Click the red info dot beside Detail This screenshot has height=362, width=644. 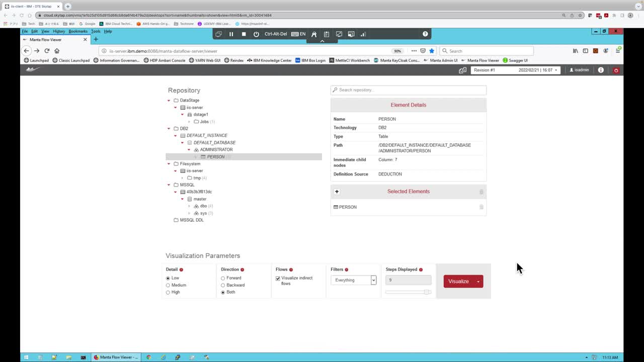[181, 269]
